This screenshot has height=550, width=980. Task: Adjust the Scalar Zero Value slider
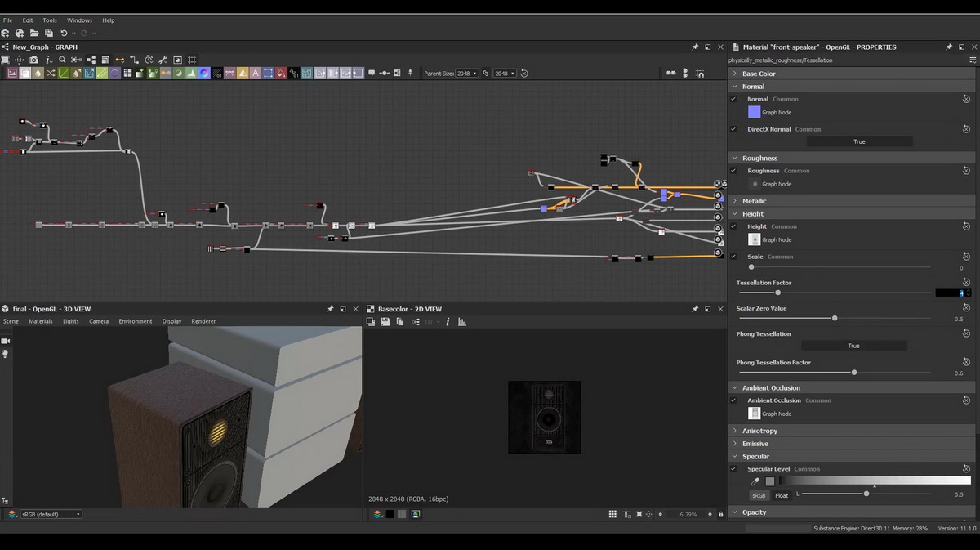834,318
